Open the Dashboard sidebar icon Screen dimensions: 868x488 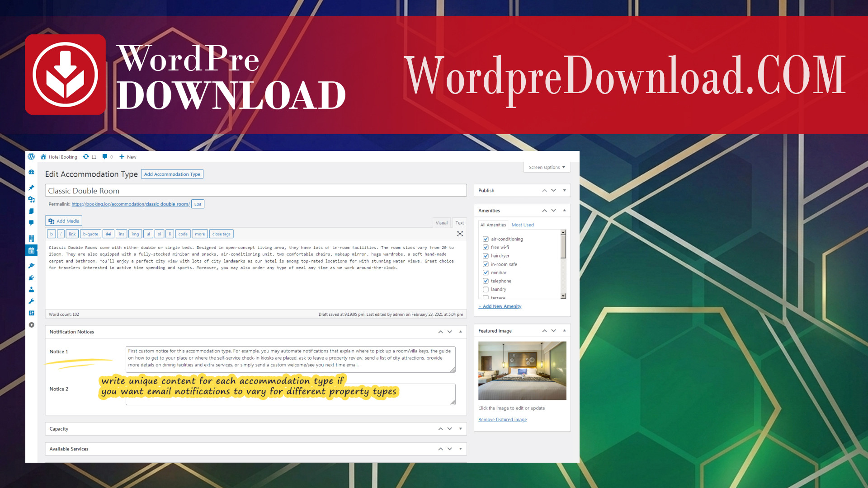coord(31,172)
